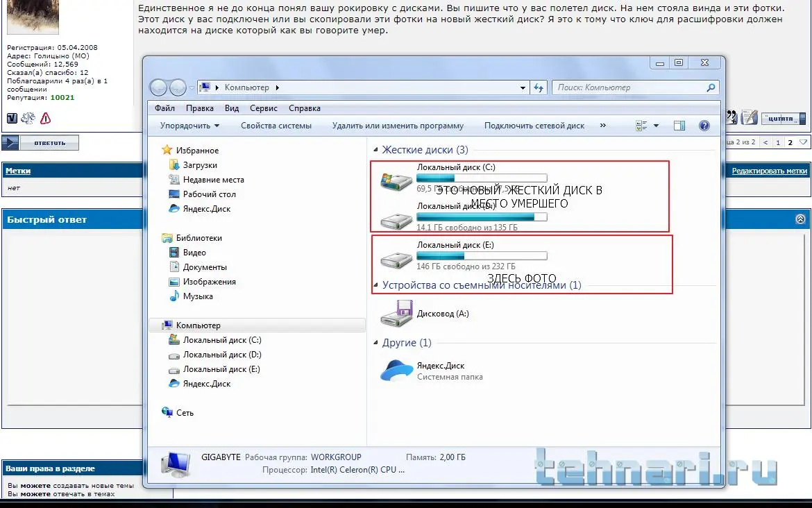Collapse Жесткие диски group
This screenshot has height=508, width=812.
click(x=376, y=150)
